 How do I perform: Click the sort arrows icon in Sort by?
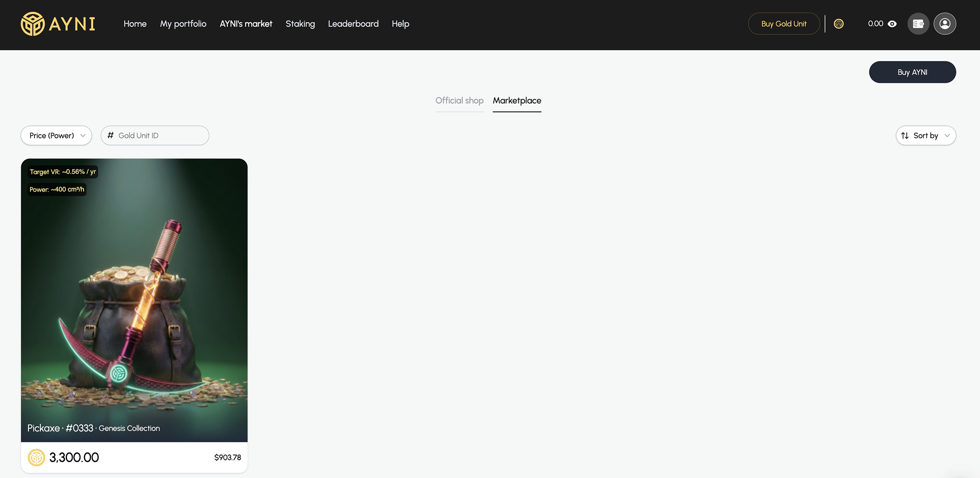click(905, 136)
